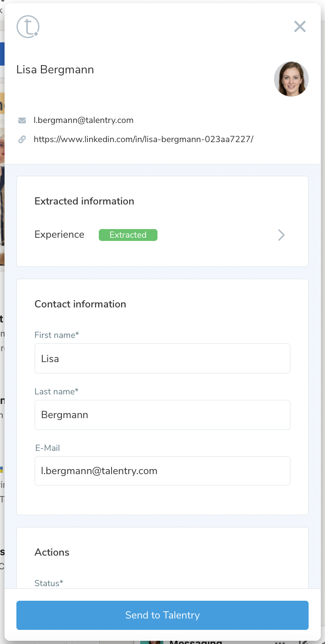Click Lisa Bergmann's profile photo
Viewport: 325px width, 644px height.
pos(291,79)
